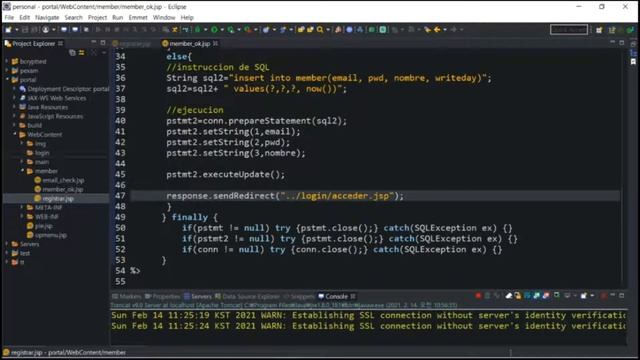The image size is (640, 360).
Task: Select topmenu.jsp in the tree
Action: 47,235
